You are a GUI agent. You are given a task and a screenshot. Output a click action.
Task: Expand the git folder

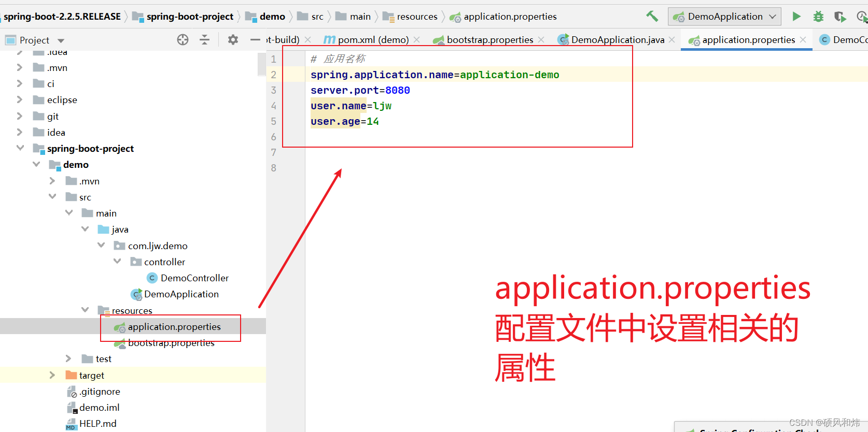(19, 116)
